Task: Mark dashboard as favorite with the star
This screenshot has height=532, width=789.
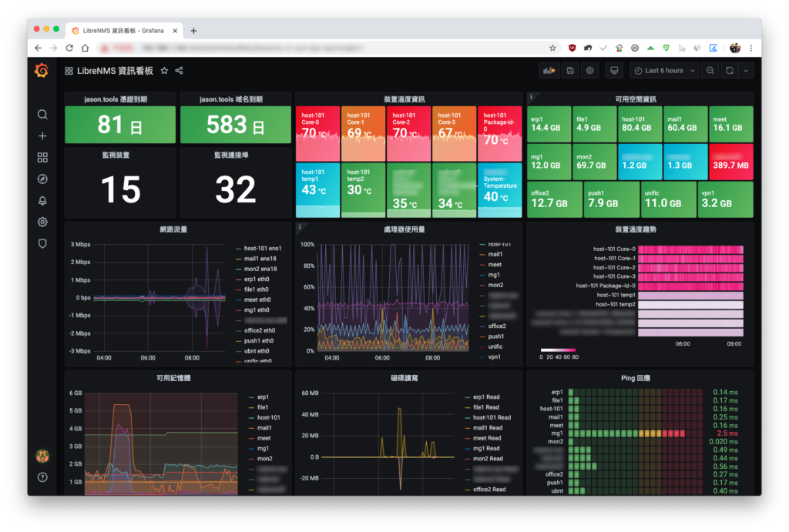Action: (x=165, y=71)
